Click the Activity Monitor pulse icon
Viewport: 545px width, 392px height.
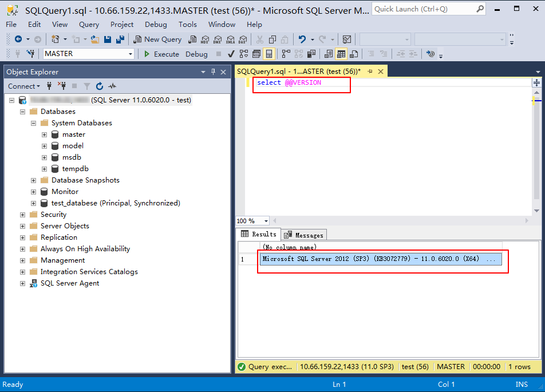[x=112, y=86]
